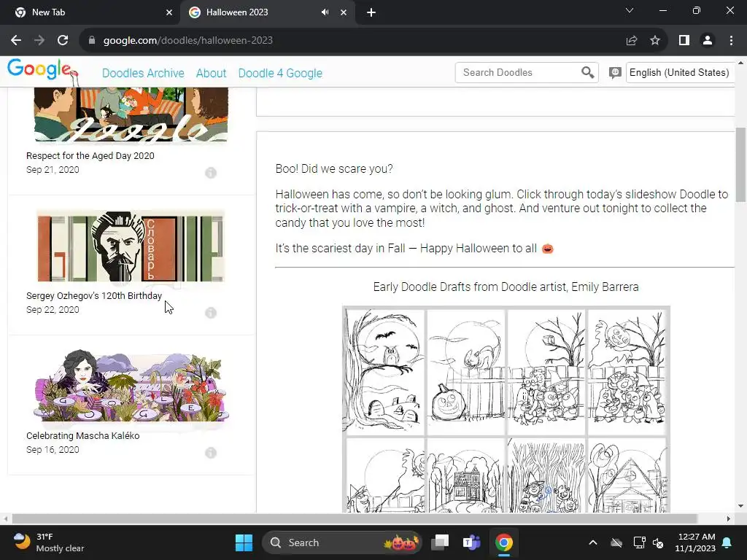Click the browser forward arrow
The height and width of the screenshot is (560, 747).
pos(39,41)
